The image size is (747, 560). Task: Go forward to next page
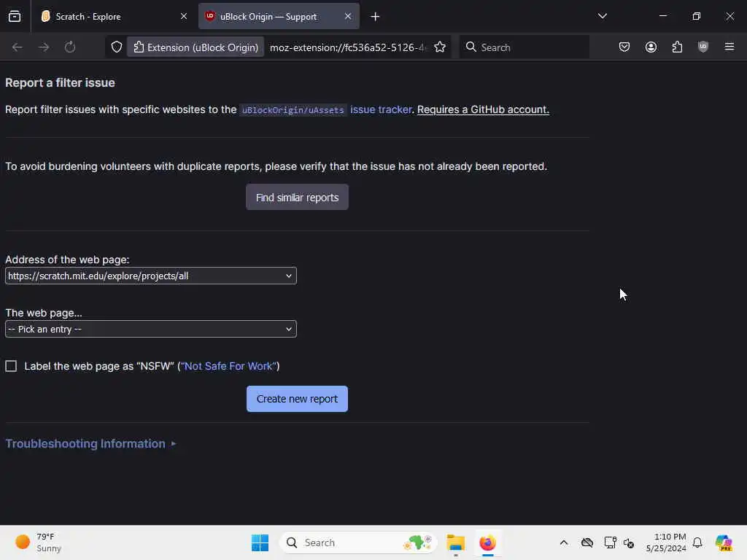(43, 47)
